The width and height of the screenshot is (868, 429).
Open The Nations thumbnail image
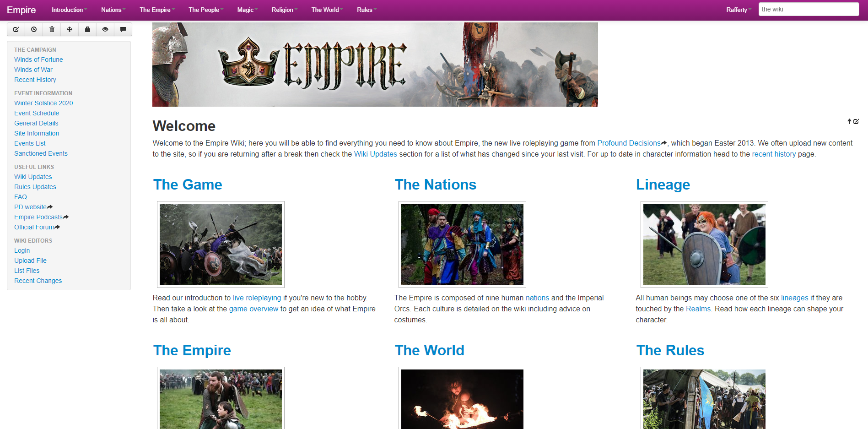[462, 244]
